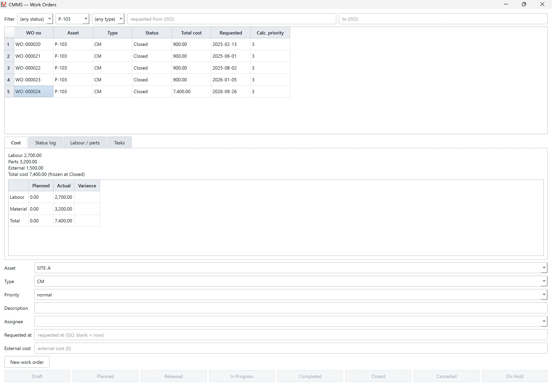Click the 7,400.00 total cost cell

point(191,91)
